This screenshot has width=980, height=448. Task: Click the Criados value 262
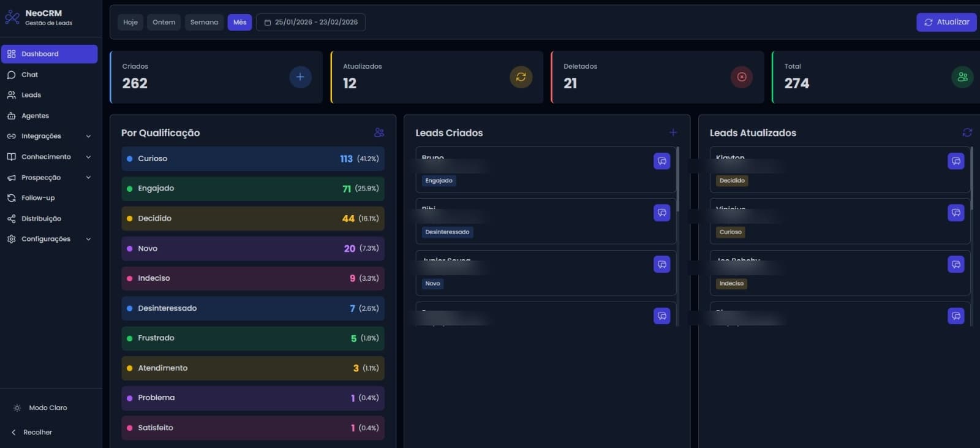tap(135, 83)
